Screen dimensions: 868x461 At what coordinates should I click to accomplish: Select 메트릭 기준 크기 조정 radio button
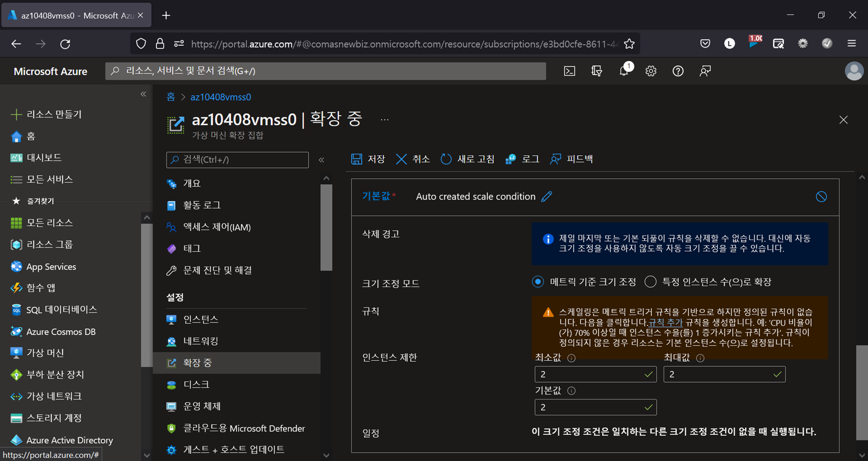coord(538,282)
